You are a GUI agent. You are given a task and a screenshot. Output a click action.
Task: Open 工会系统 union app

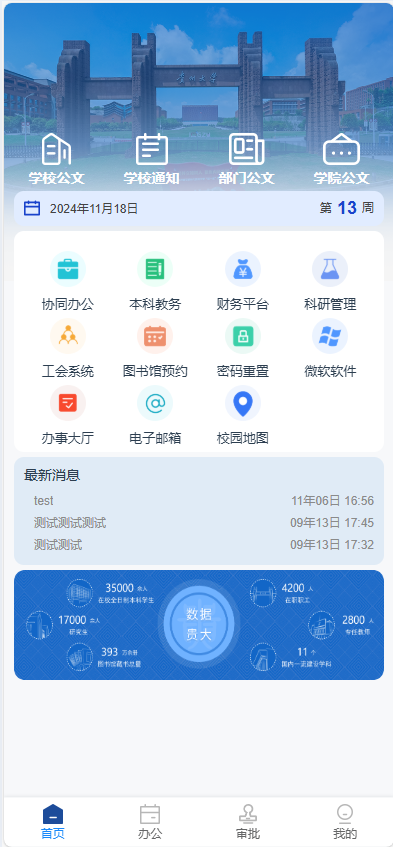(68, 336)
